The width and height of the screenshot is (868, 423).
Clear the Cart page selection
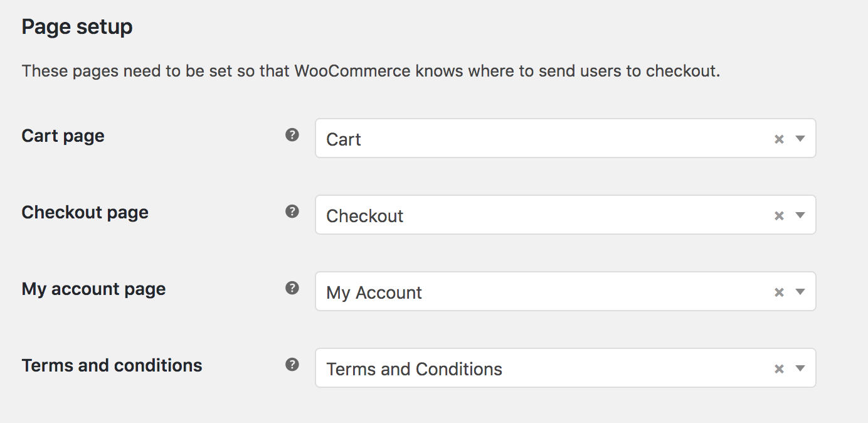pos(778,138)
